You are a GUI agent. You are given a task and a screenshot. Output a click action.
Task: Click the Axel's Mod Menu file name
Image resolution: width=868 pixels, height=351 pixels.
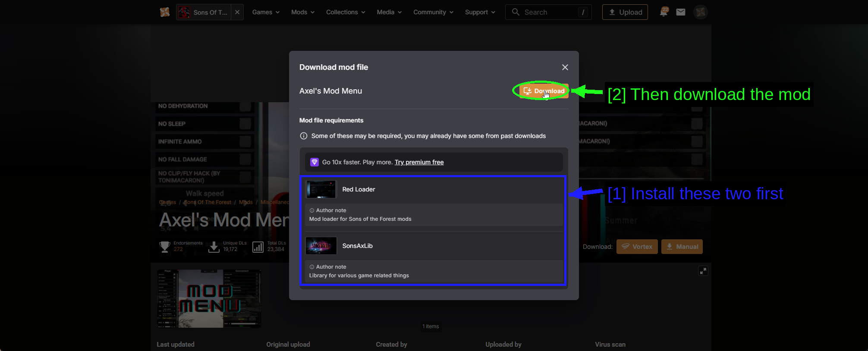pyautogui.click(x=330, y=91)
